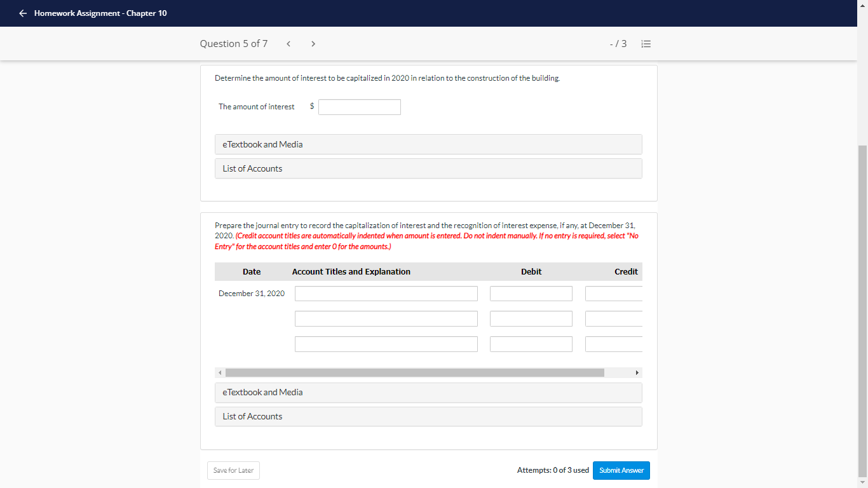Image resolution: width=868 pixels, height=488 pixels.
Task: Go to the previous question with left chevron
Action: (288, 43)
